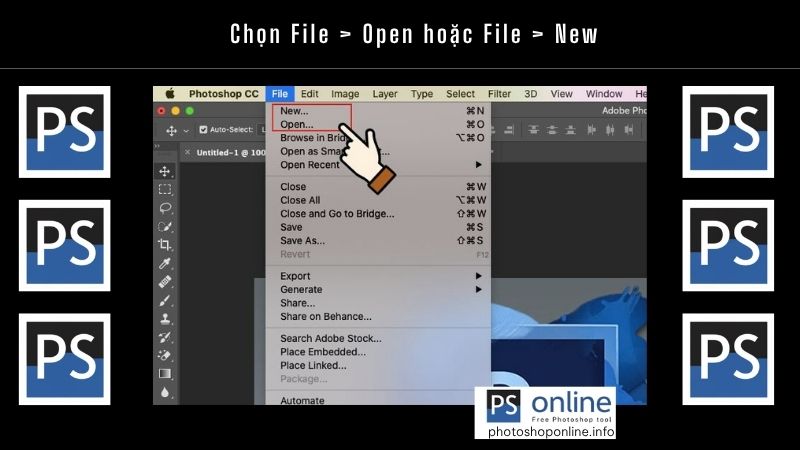Open the View menu
Viewport: 800px width, 450px height.
[561, 94]
